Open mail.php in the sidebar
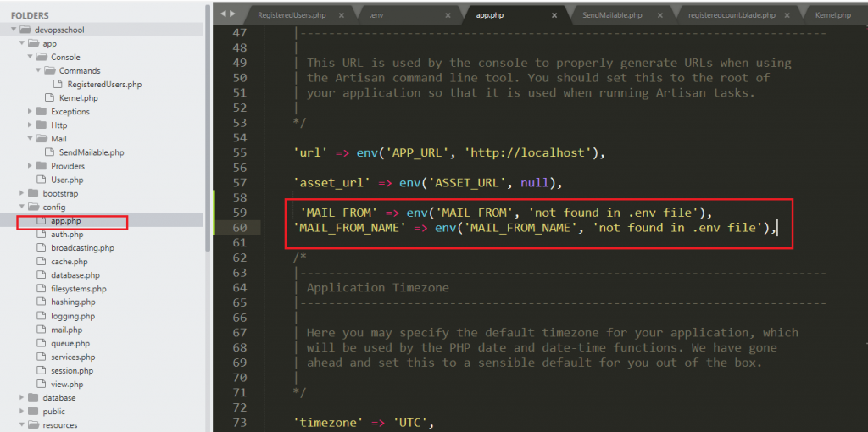The image size is (868, 432). (66, 330)
